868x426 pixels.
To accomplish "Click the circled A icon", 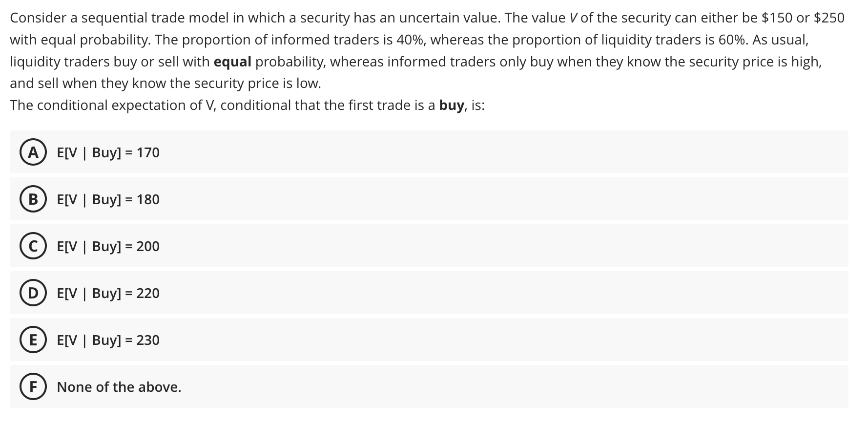I will pyautogui.click(x=34, y=152).
